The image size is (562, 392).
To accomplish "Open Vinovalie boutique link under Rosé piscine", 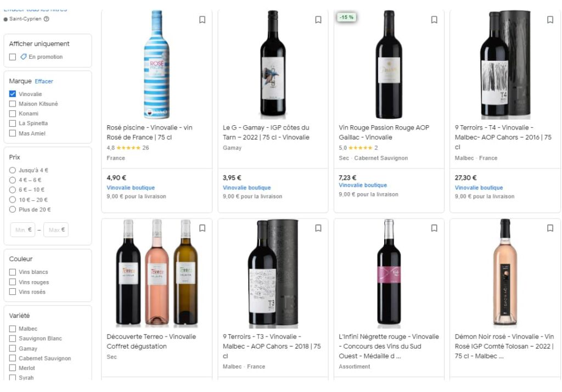I will (131, 188).
